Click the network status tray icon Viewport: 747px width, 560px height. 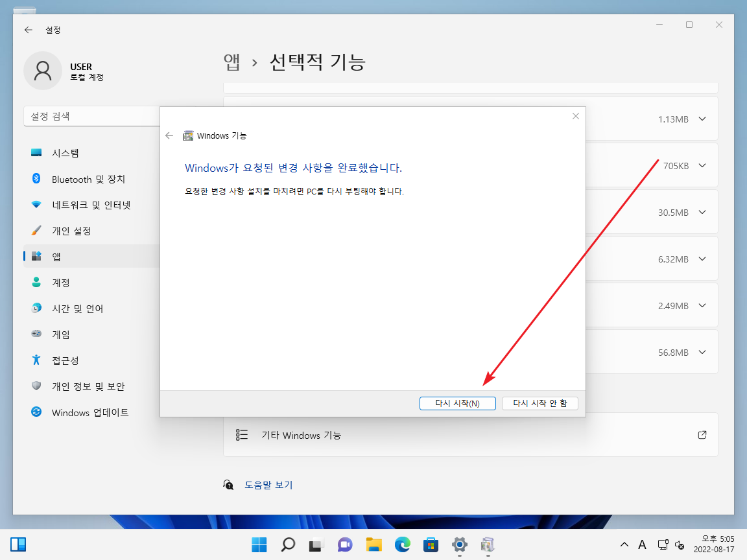coord(663,544)
